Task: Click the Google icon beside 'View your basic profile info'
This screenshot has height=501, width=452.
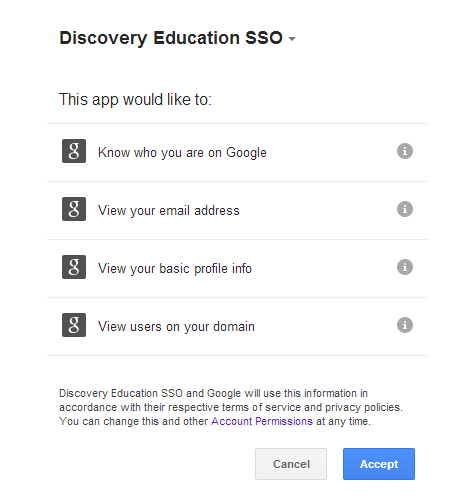Action: tap(74, 267)
